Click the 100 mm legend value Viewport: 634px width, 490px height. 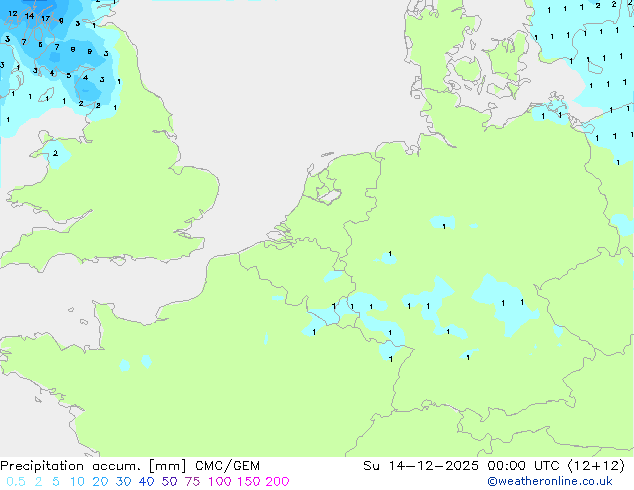click(x=220, y=482)
